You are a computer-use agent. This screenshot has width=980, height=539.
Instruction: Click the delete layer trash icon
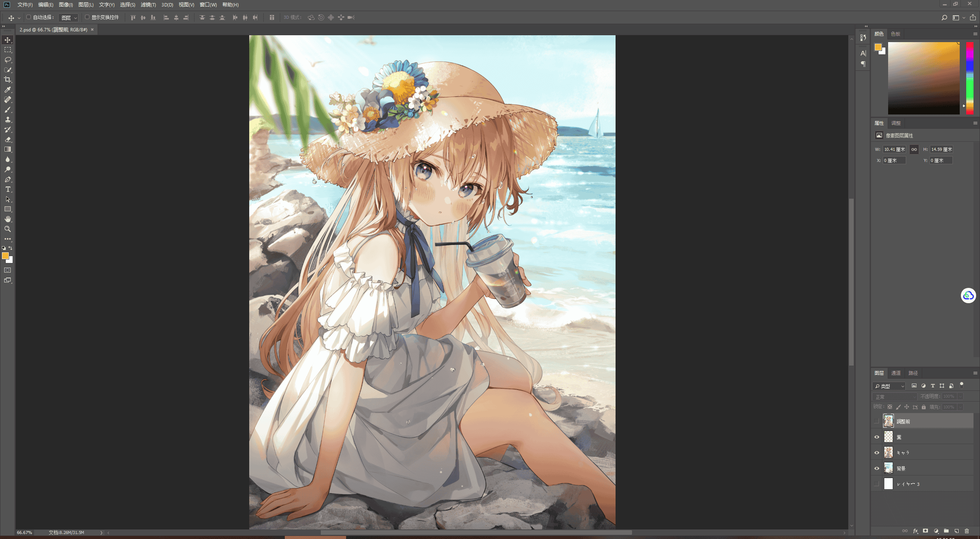pos(967,531)
